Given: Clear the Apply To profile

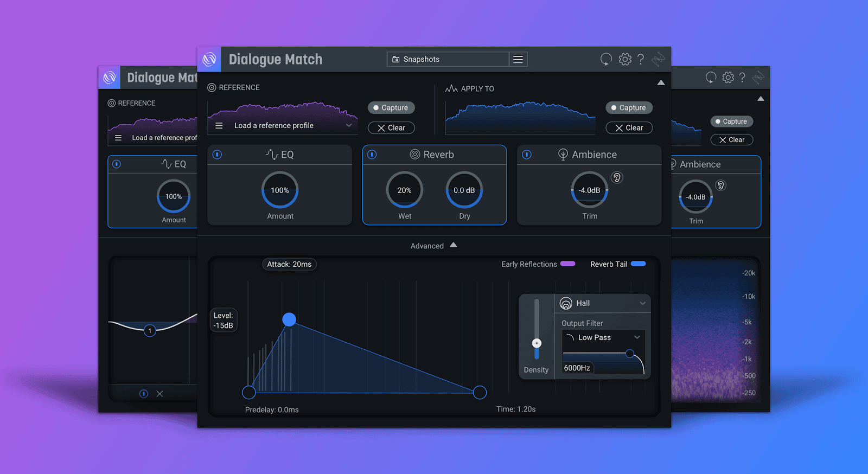Looking at the screenshot, I should (629, 128).
